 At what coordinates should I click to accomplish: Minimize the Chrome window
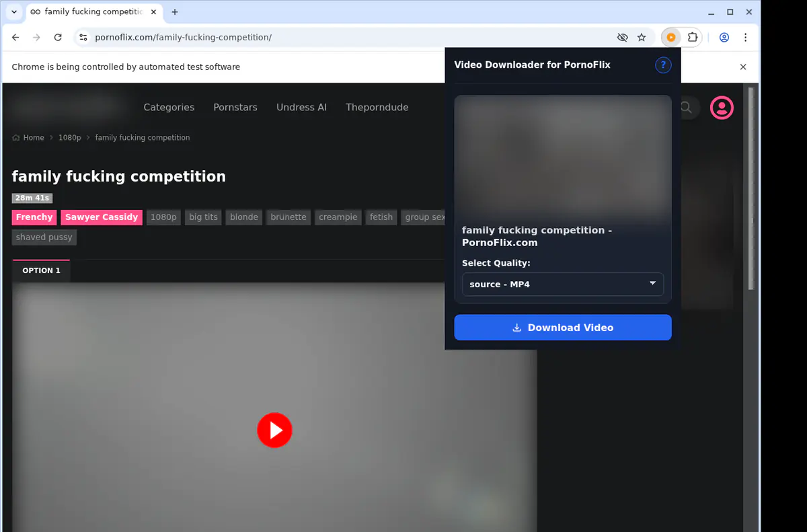pos(712,12)
